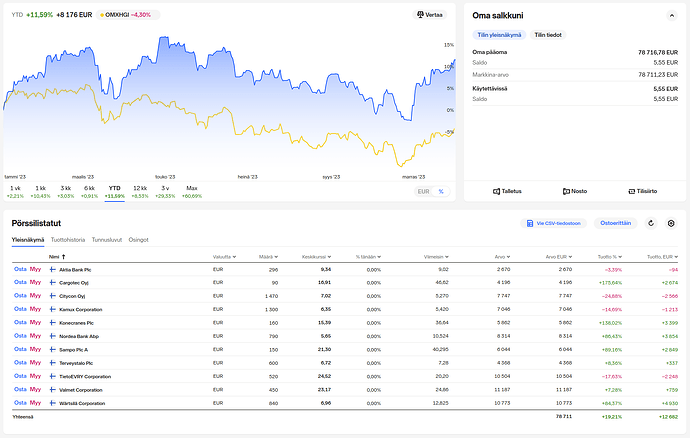Screen dimensions: 690x438
Task: Select the 1 kk time range
Action: click(40, 192)
